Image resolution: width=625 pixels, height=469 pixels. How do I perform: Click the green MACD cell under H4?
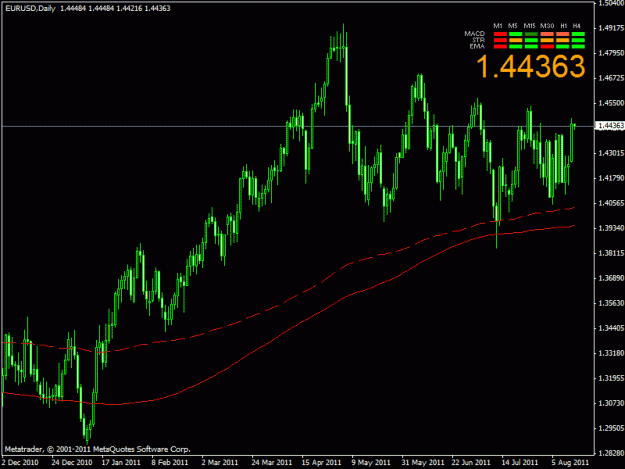(578, 34)
